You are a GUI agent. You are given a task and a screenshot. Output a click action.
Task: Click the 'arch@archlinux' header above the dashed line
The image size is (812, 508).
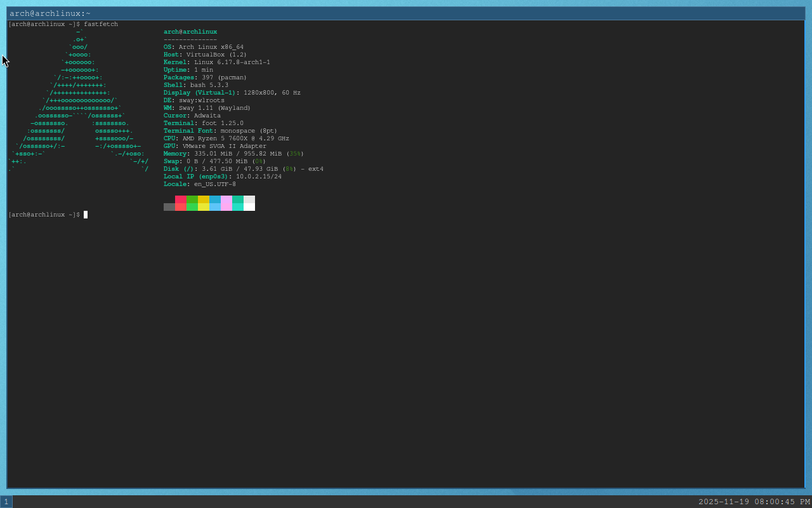click(190, 32)
